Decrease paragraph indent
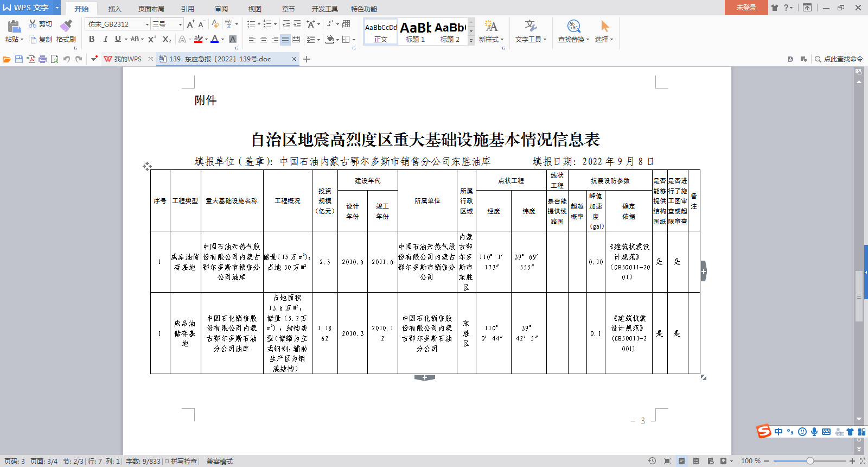 [286, 24]
